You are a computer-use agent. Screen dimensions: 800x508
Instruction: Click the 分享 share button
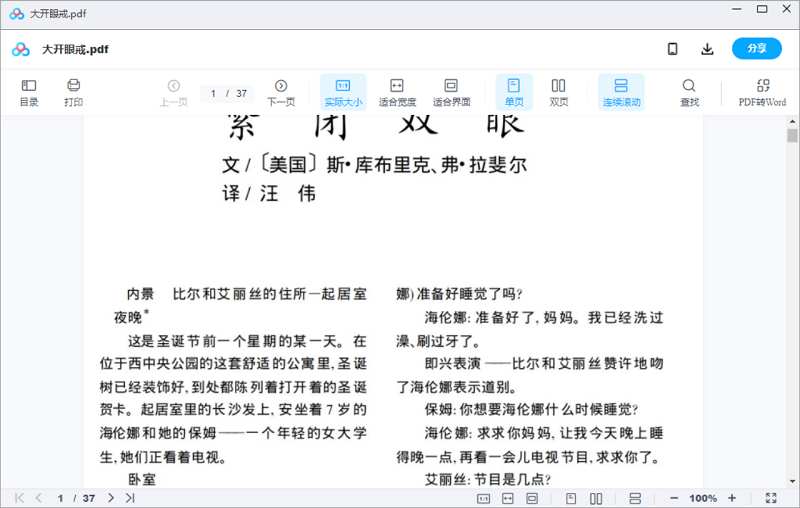[x=756, y=49]
